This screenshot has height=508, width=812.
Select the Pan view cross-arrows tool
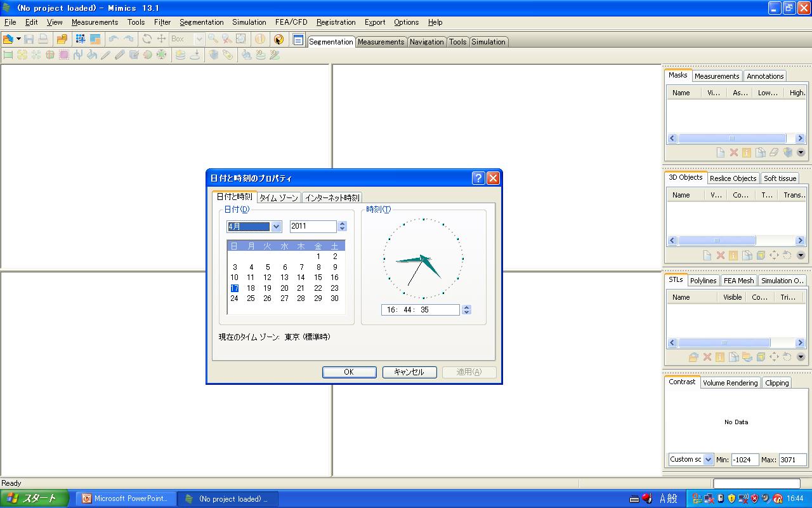pyautogui.click(x=161, y=39)
